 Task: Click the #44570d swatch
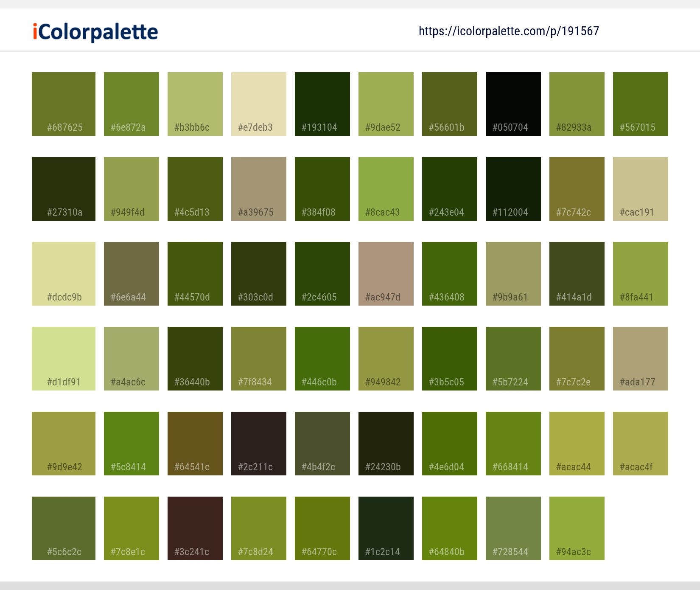pos(195,274)
